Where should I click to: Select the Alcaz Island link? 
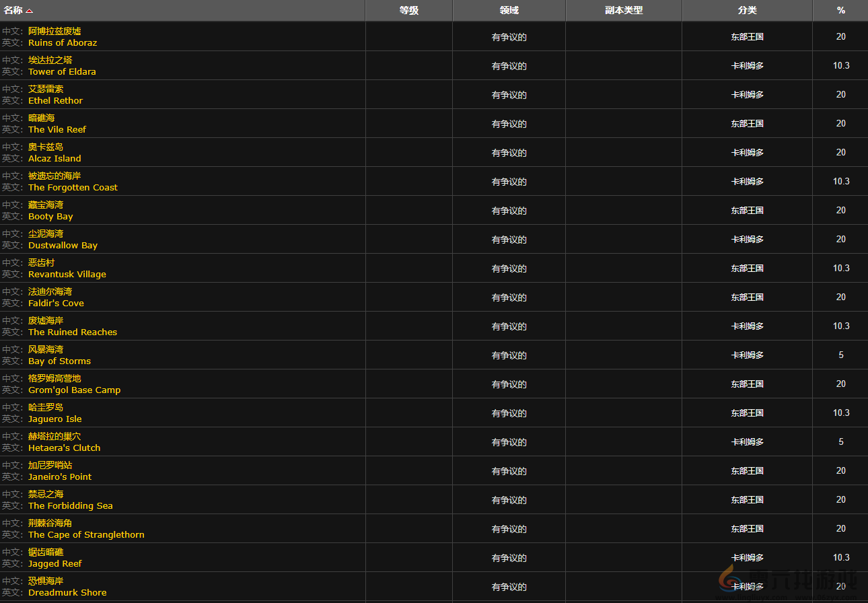(55, 159)
